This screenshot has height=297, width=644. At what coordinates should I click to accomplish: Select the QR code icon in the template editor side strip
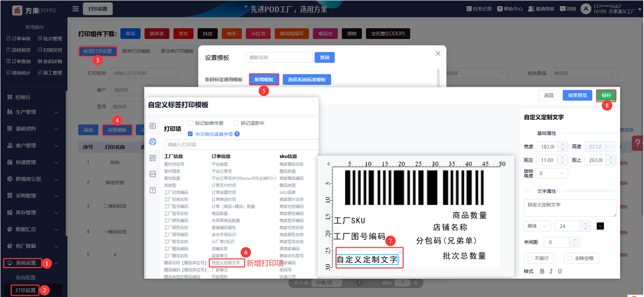coord(153,158)
